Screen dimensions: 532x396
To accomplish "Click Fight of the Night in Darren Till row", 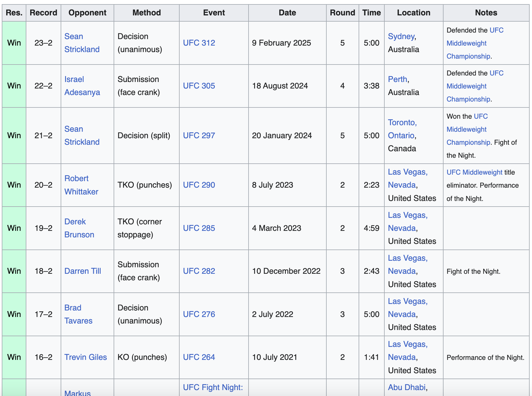I will coord(473,271).
